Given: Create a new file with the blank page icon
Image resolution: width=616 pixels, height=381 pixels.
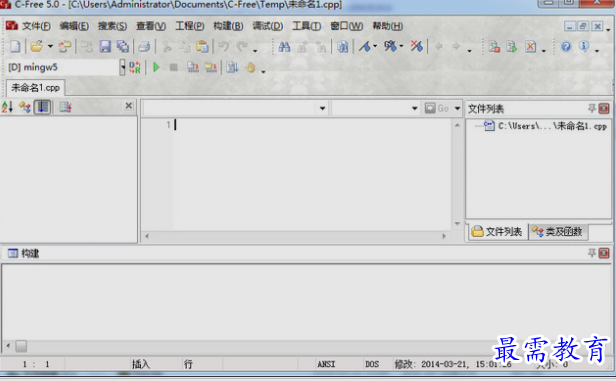Looking at the screenshot, I should 15,46.
